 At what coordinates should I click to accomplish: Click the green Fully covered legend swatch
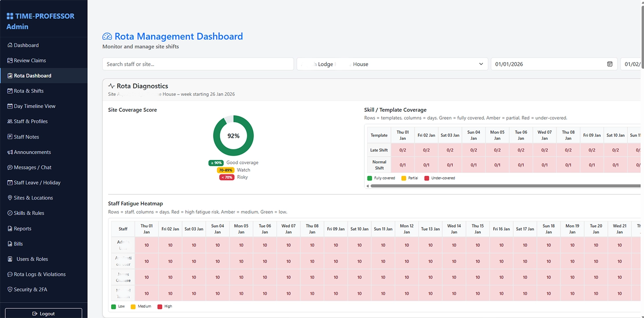tap(370, 178)
